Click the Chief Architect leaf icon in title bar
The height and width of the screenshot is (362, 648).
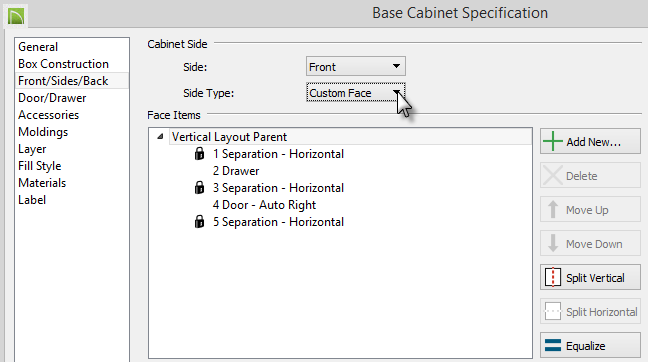(16, 16)
